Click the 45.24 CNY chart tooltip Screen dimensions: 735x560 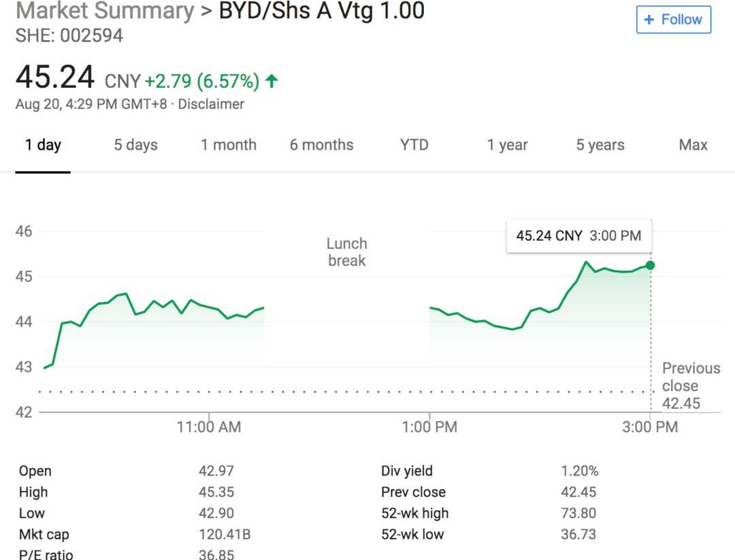coord(578,236)
